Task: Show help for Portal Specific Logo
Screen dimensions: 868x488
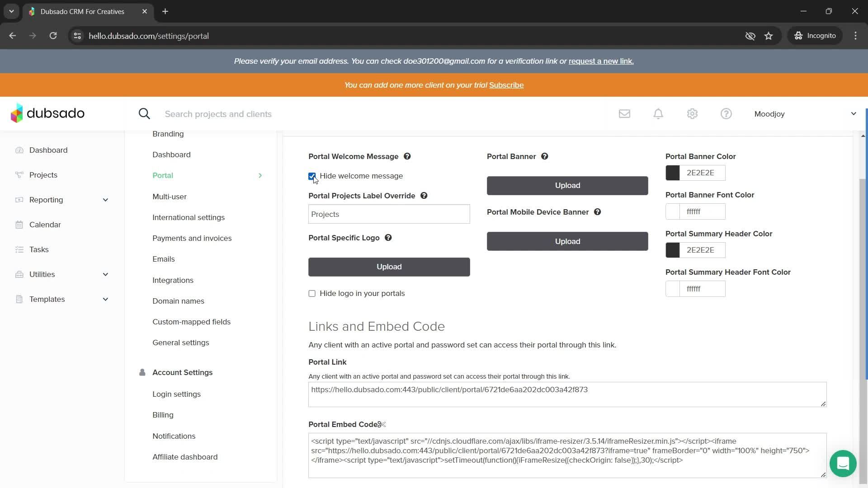Action: [x=388, y=238]
